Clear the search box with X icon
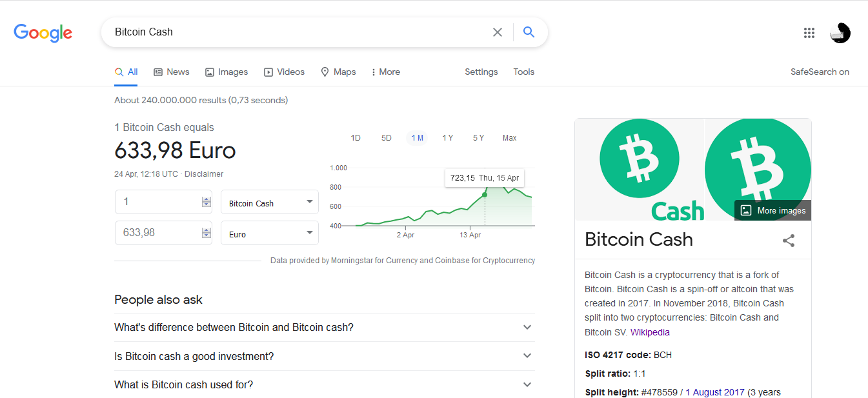The image size is (868, 398). click(x=498, y=32)
